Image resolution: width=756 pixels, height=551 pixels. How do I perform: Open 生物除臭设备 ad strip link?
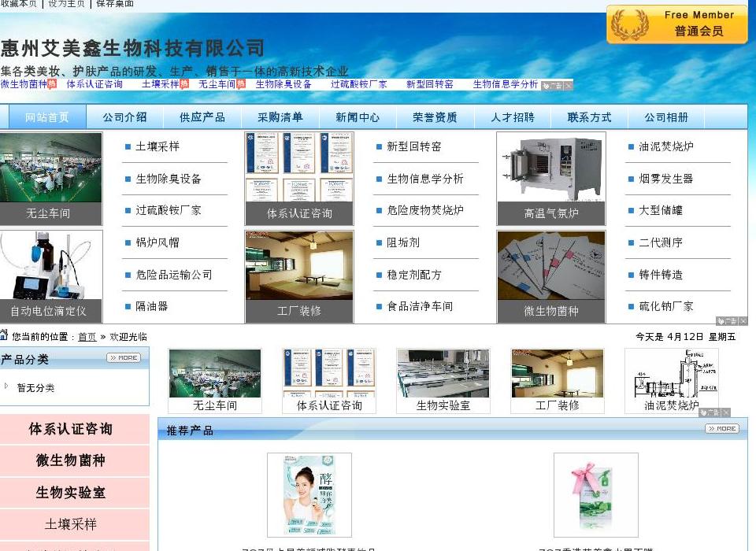(x=283, y=84)
